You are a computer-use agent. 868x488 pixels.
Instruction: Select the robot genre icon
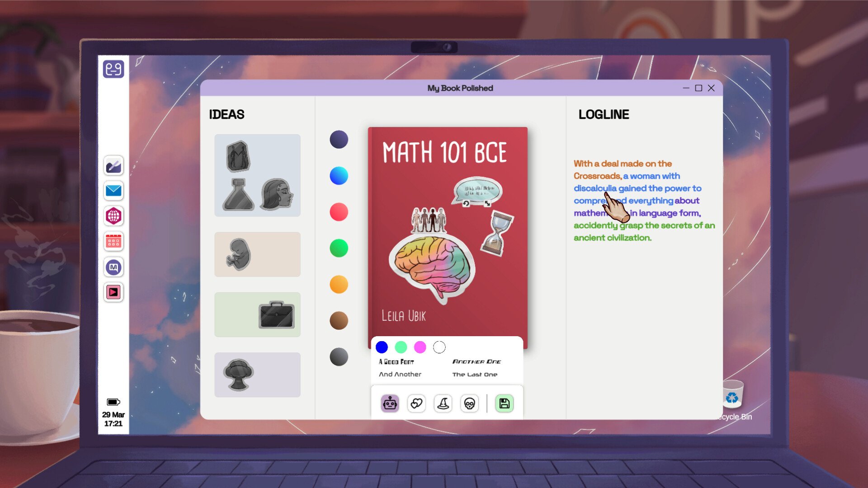(390, 404)
